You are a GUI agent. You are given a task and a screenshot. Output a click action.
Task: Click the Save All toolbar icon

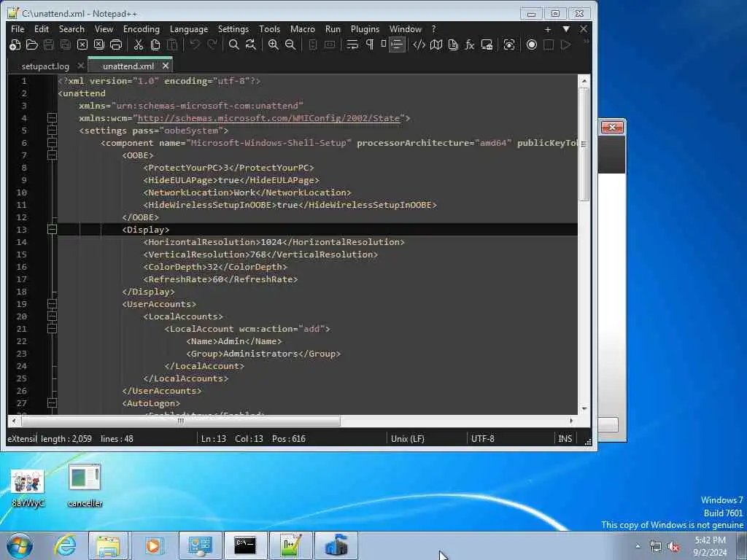pos(65,44)
